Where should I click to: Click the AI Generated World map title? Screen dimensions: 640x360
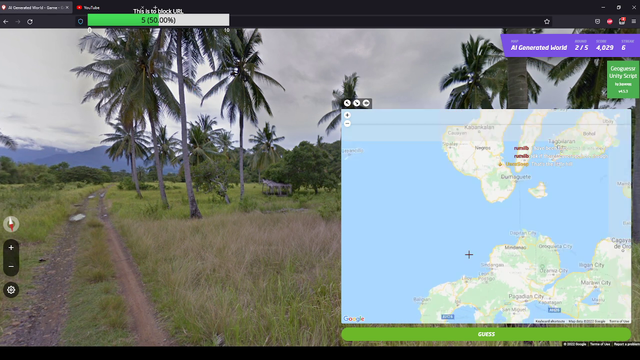pyautogui.click(x=539, y=48)
